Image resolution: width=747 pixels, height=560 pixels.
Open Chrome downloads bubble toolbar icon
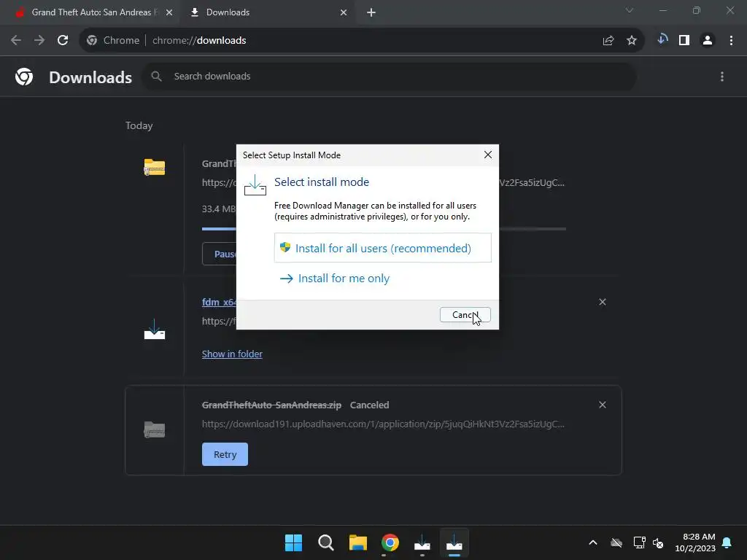pyautogui.click(x=662, y=39)
